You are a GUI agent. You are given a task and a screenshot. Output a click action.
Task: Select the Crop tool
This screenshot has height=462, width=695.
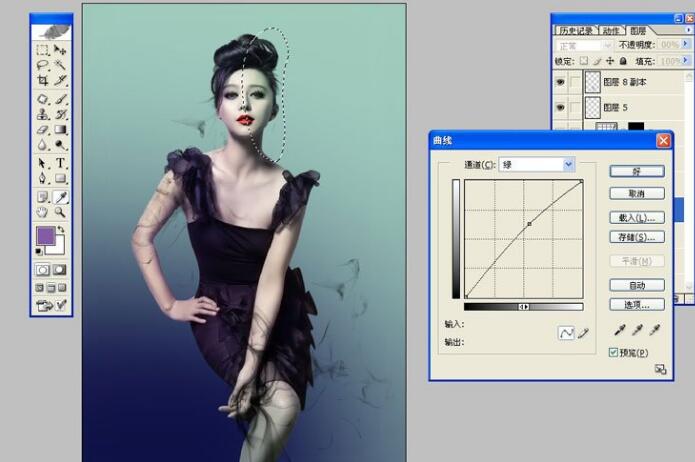[x=43, y=80]
